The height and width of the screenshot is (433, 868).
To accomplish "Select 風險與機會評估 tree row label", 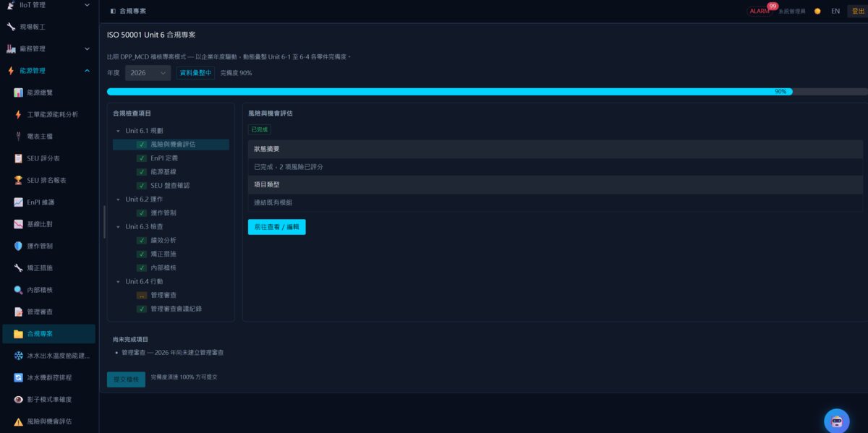I will pyautogui.click(x=173, y=145).
